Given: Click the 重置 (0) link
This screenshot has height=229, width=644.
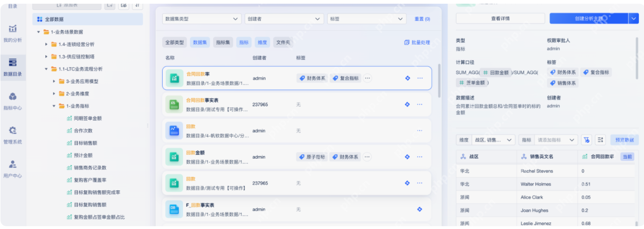Looking at the screenshot, I should (x=422, y=19).
